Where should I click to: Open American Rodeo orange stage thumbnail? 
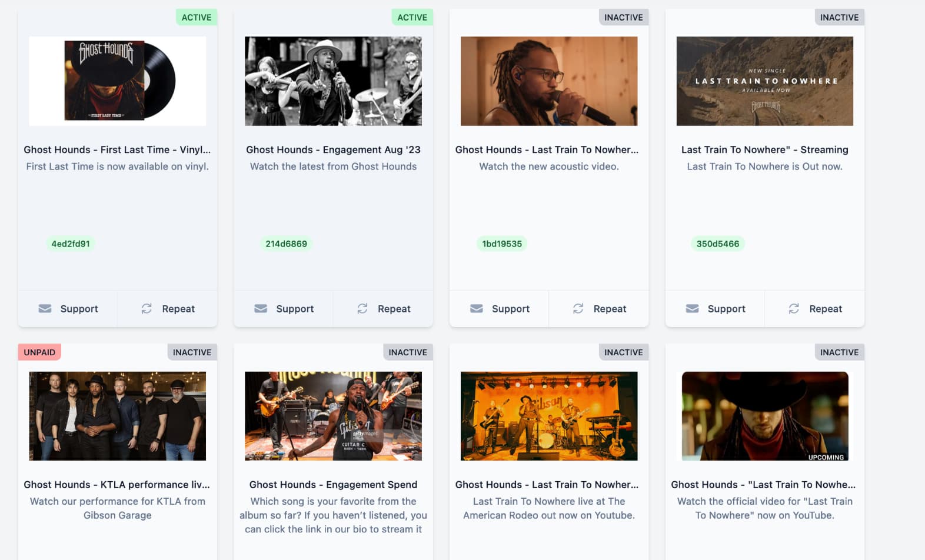point(549,416)
